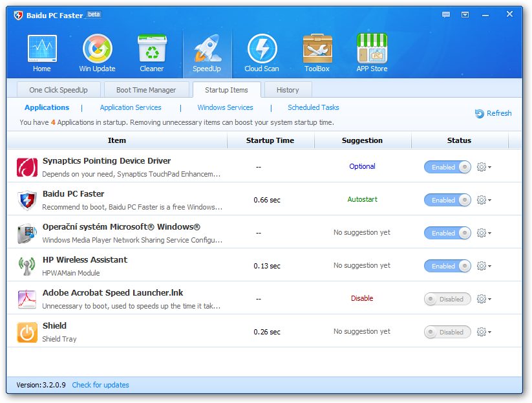
Task: Click the red Disable suggestion for Adobe Acrobat
Action: [362, 298]
